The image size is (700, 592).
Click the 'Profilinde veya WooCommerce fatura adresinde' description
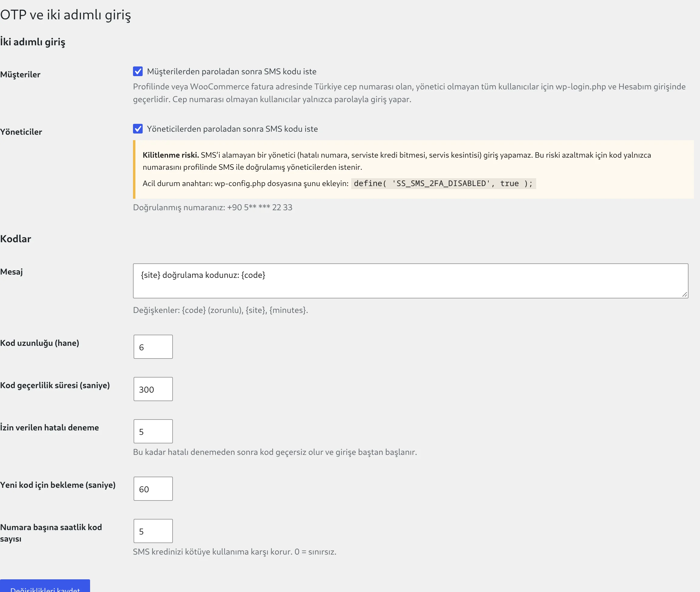coord(409,93)
